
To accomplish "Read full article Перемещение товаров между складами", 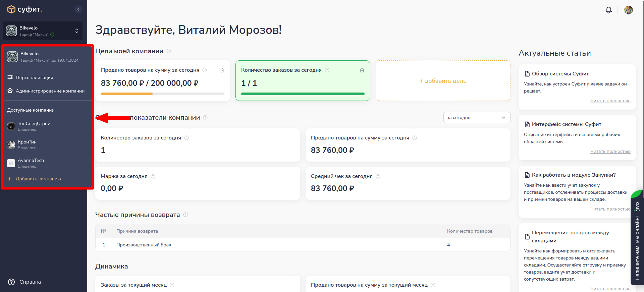I will click(x=610, y=289).
